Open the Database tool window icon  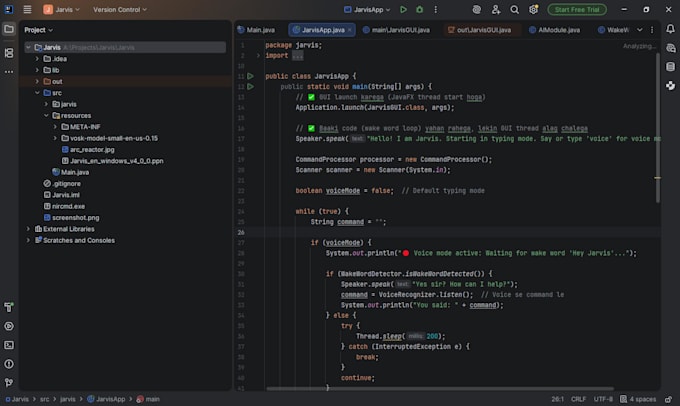pos(670,66)
